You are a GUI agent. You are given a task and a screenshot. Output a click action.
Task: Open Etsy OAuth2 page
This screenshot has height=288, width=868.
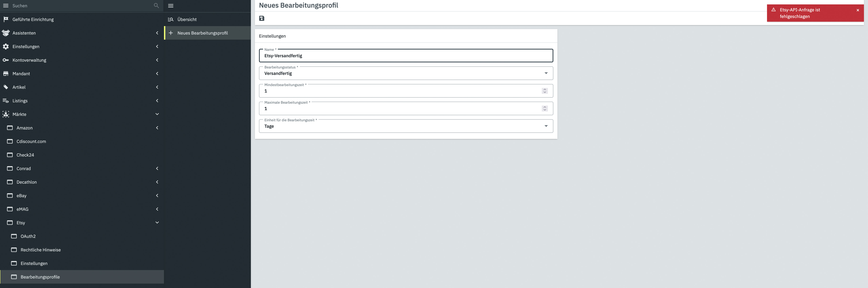click(x=28, y=236)
